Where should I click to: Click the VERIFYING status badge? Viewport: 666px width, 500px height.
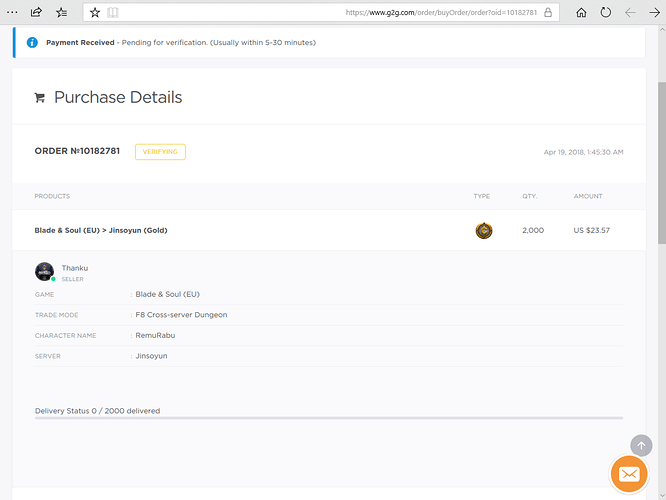pos(160,152)
